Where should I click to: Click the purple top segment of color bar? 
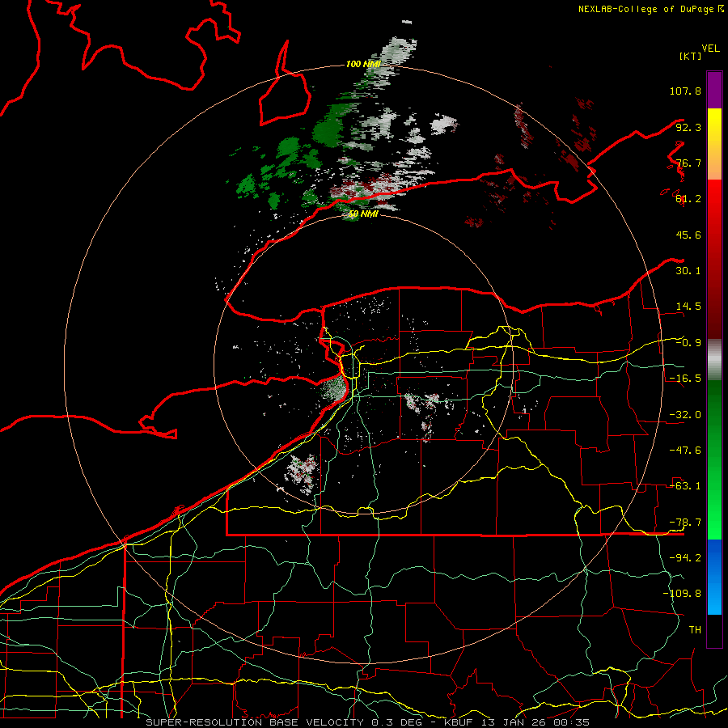(x=714, y=90)
